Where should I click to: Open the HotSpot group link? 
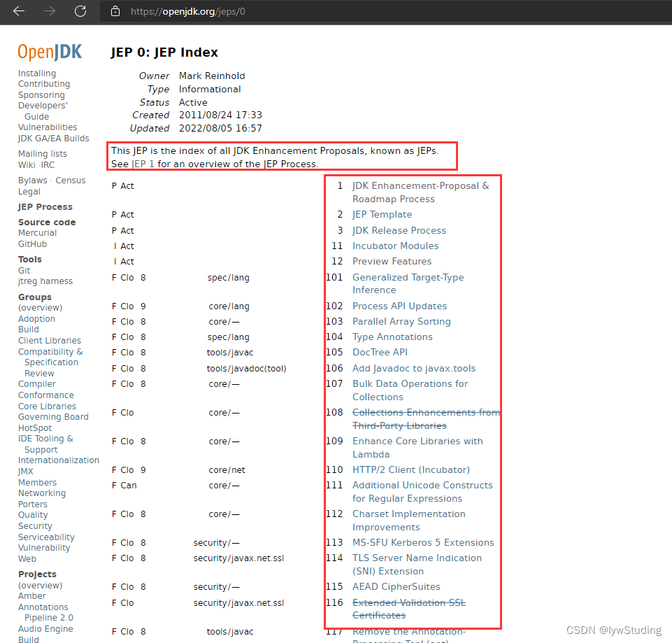tap(35, 428)
